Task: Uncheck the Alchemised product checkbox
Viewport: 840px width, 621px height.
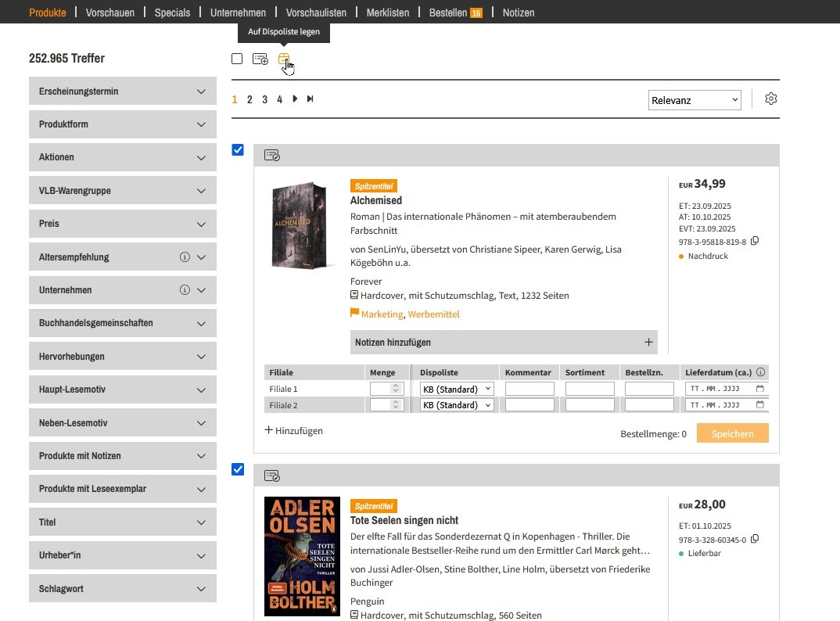Action: [x=238, y=150]
